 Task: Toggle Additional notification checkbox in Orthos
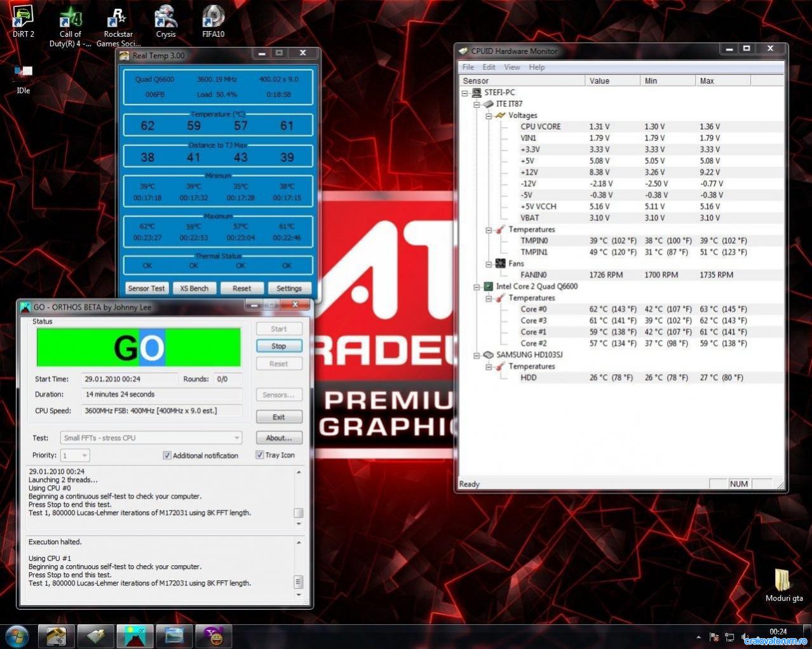pos(167,455)
